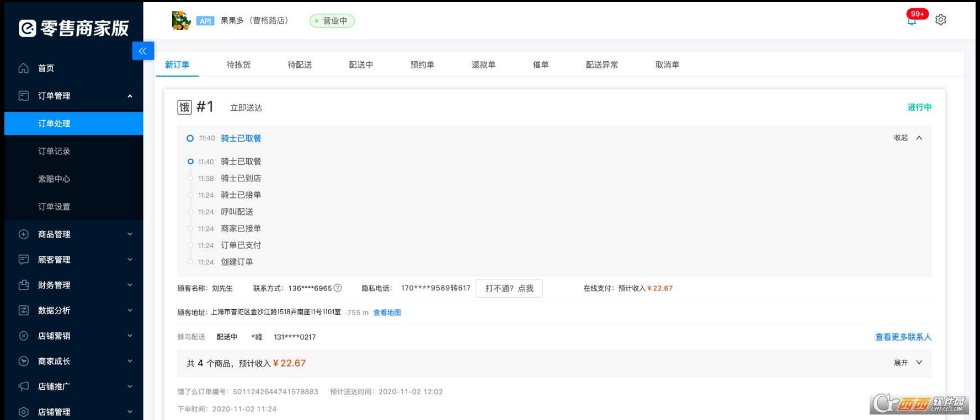Click the 店铺推广 megaphone icon

pyautogui.click(x=24, y=386)
